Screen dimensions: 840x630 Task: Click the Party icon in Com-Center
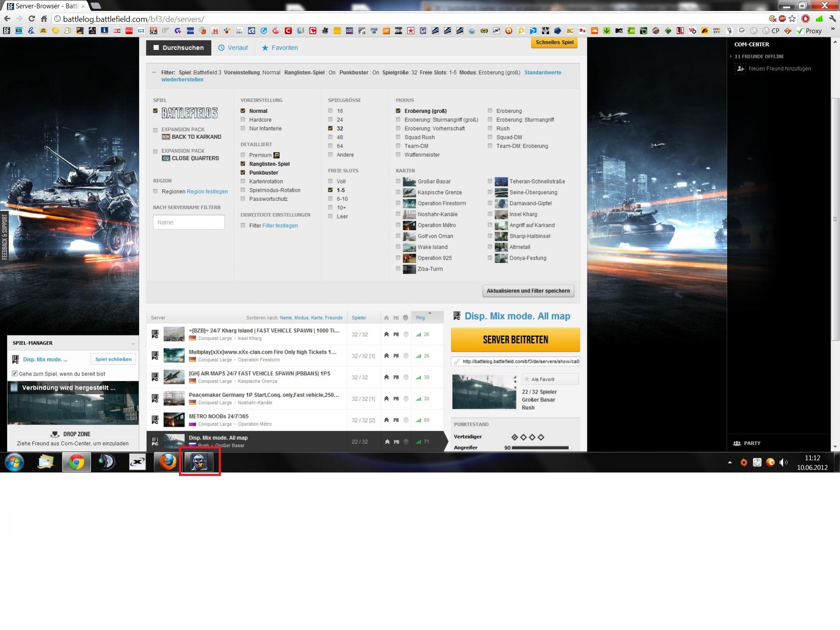click(737, 443)
